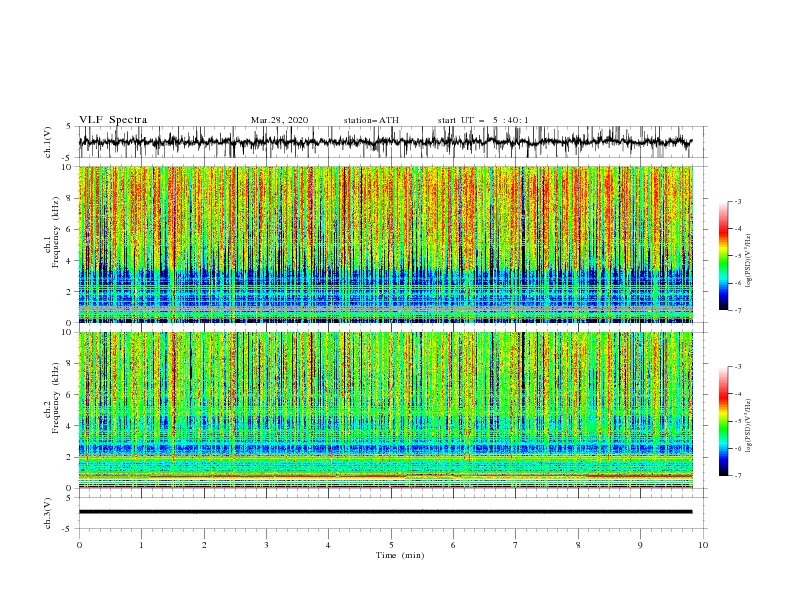Click the 'station=ATH' label
Screen dimensions: 792x612
pos(371,120)
